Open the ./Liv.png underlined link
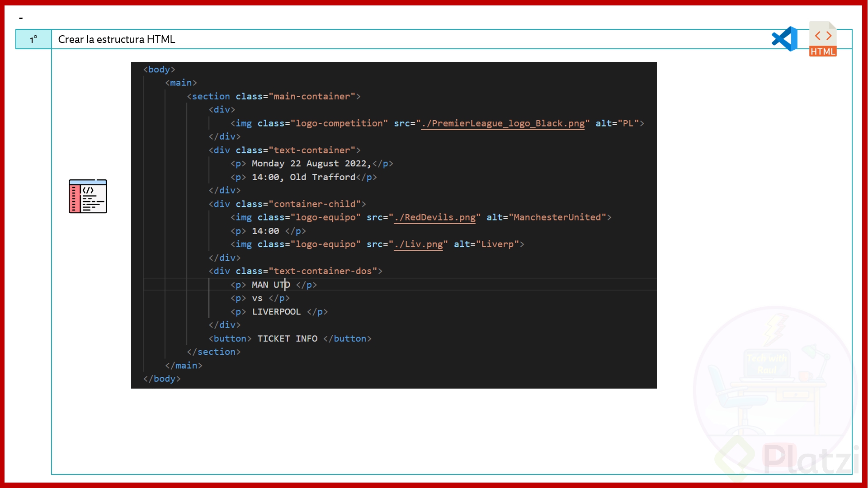868x488 pixels. pyautogui.click(x=419, y=244)
